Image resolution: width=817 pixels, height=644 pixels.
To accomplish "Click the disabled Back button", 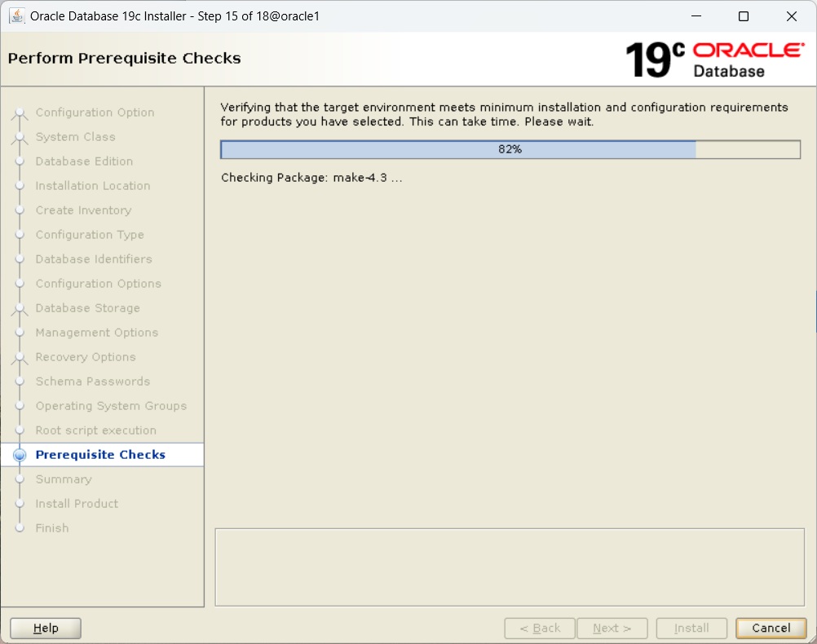I will 540,629.
